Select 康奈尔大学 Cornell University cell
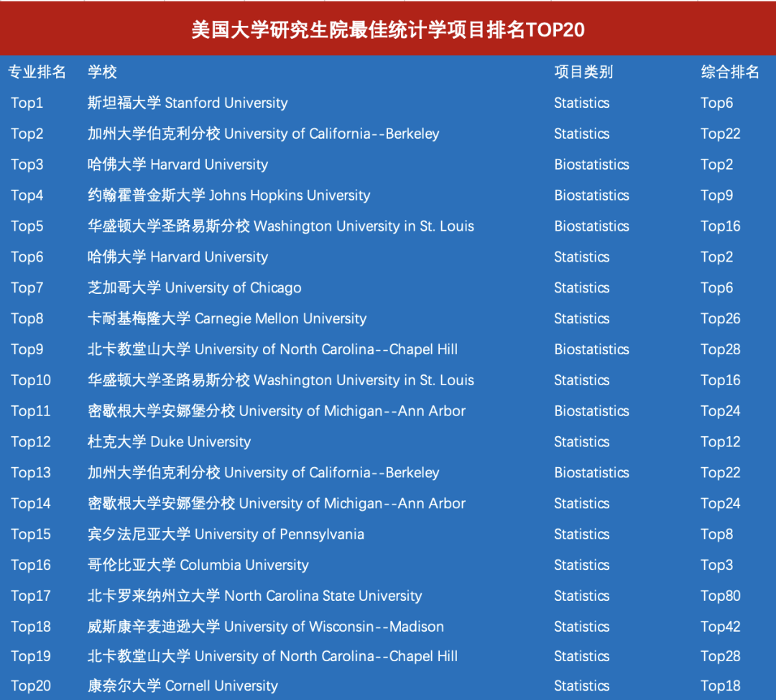Image resolution: width=776 pixels, height=700 pixels. click(x=183, y=686)
